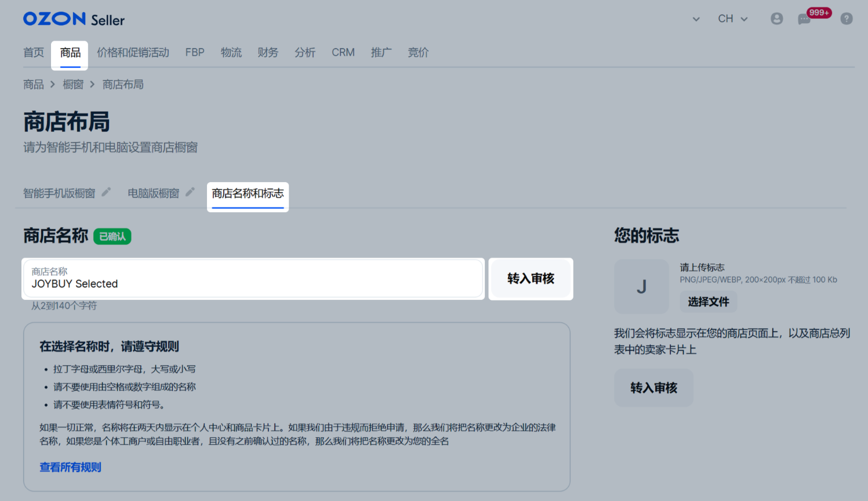Image resolution: width=868 pixels, height=501 pixels.
Task: Click the J logo placeholder thumbnail
Action: coord(641,286)
